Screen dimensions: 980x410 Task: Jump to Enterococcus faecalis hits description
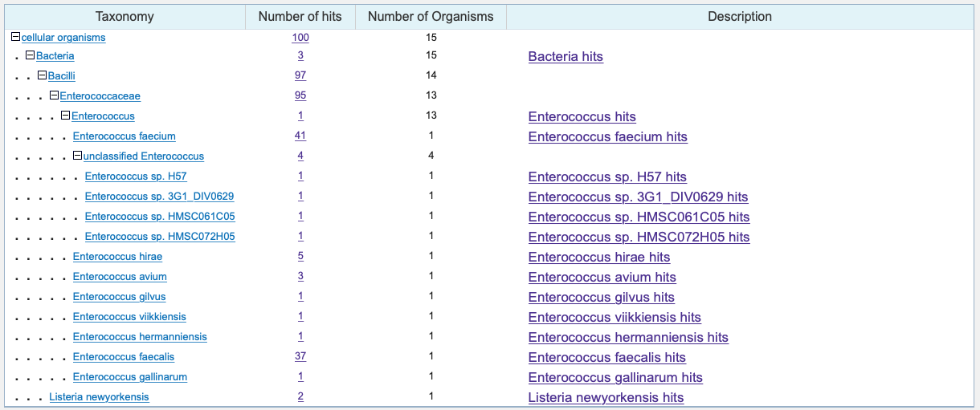click(x=607, y=358)
